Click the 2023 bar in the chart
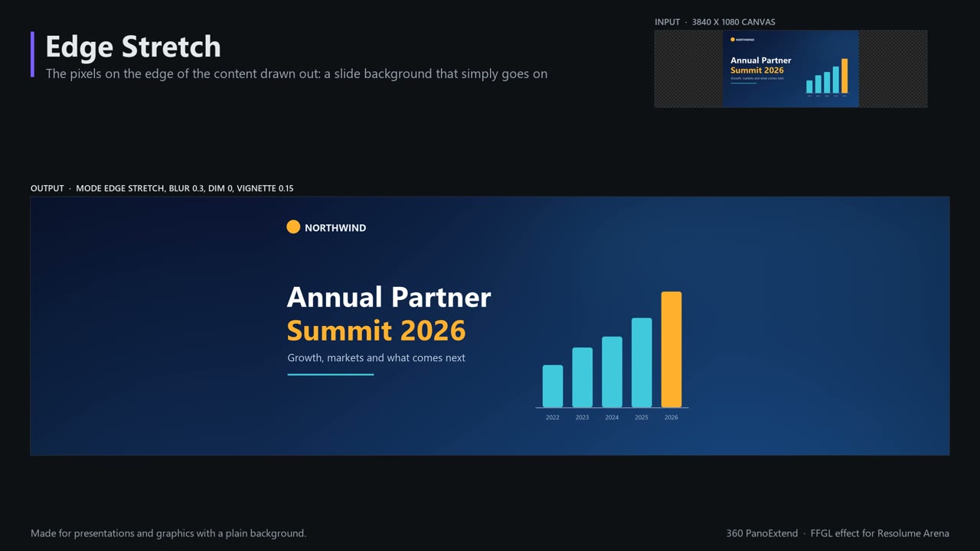This screenshot has width=980, height=551. click(582, 377)
